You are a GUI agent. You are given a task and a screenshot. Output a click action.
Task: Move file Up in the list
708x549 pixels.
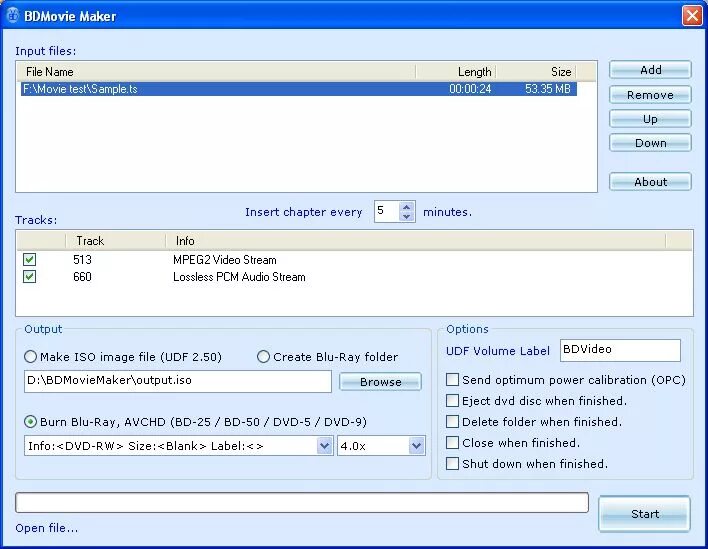click(x=650, y=119)
